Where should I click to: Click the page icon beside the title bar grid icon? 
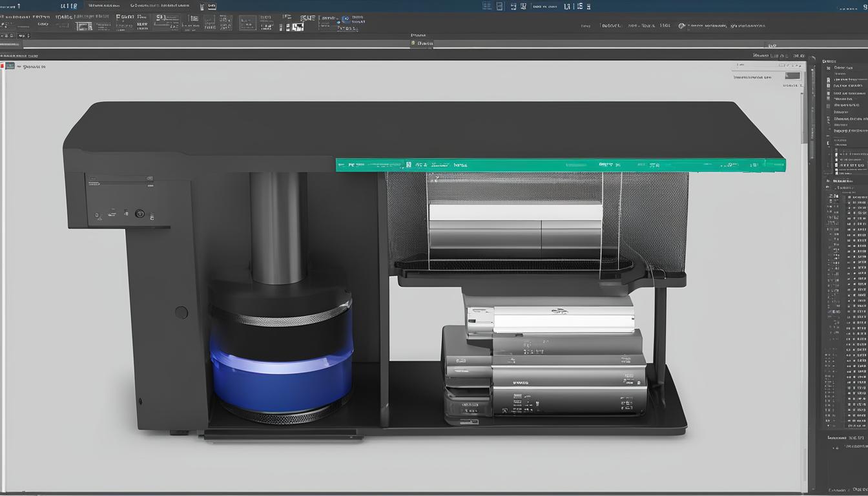coord(499,6)
